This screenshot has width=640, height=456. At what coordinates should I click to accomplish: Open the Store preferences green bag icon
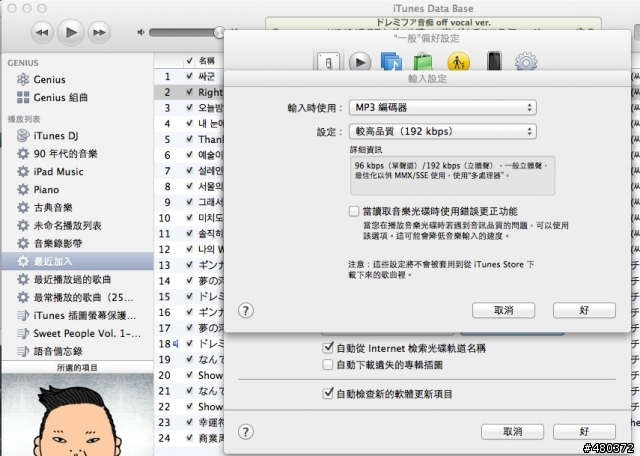pos(423,62)
